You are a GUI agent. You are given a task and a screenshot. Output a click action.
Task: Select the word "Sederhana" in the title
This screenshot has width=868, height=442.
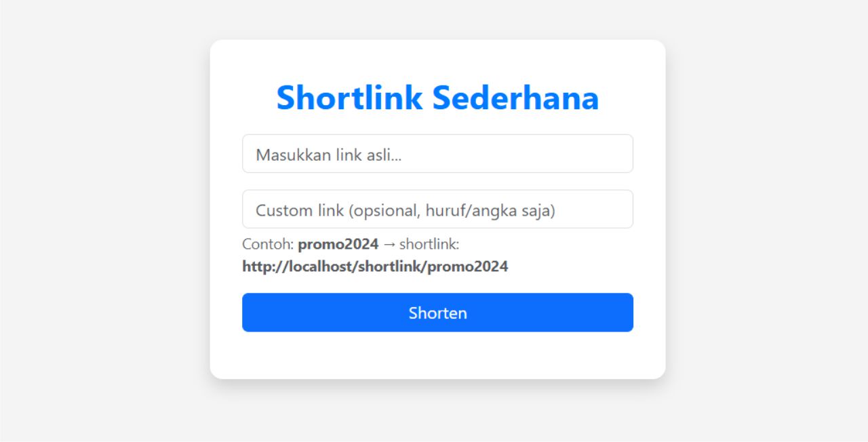(x=515, y=97)
